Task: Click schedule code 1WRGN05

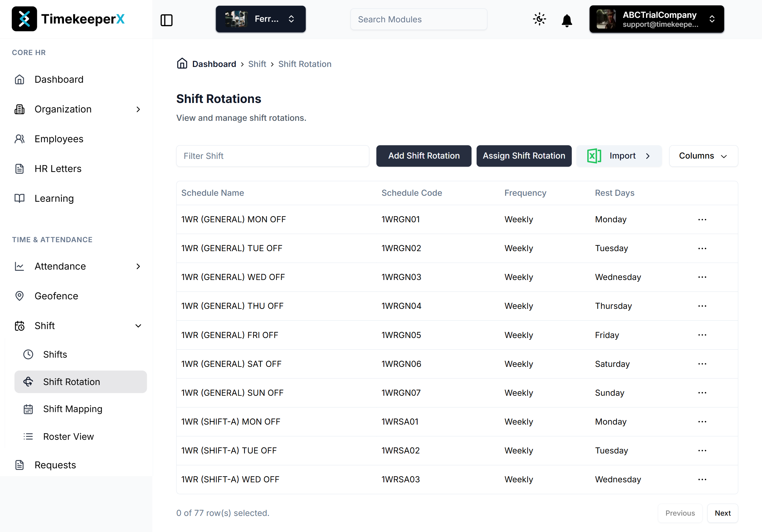Action: coord(401,335)
